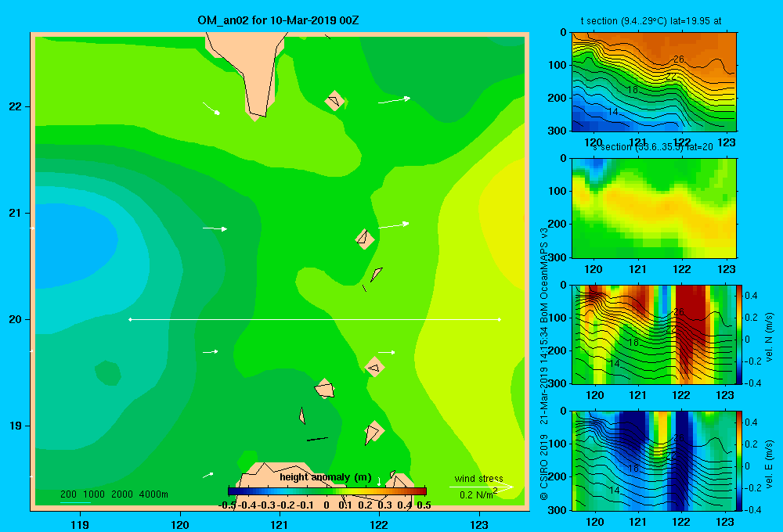Click the '-0.5' end of height anomaly scale
783x532 pixels.
point(227,505)
